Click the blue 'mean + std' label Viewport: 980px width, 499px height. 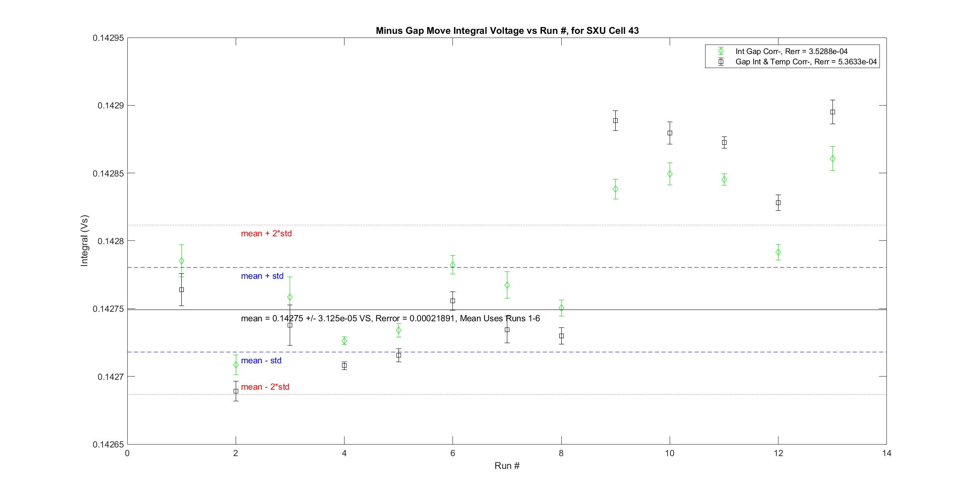pos(262,276)
